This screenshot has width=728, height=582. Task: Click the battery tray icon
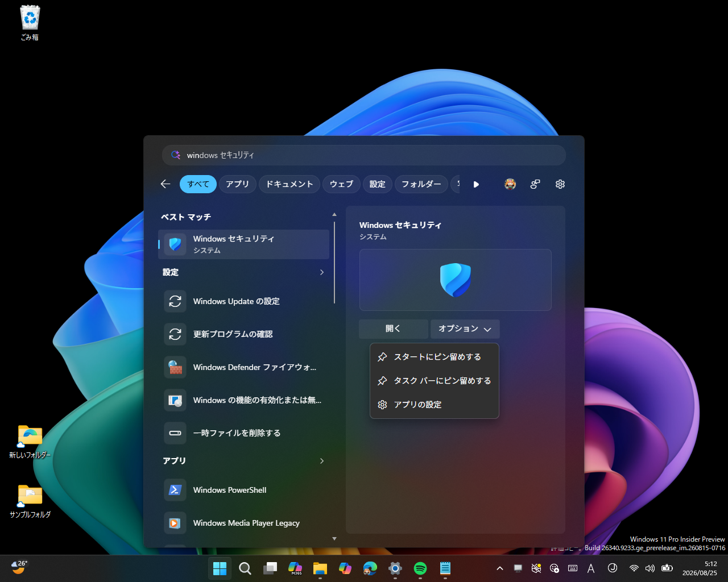[x=668, y=568]
